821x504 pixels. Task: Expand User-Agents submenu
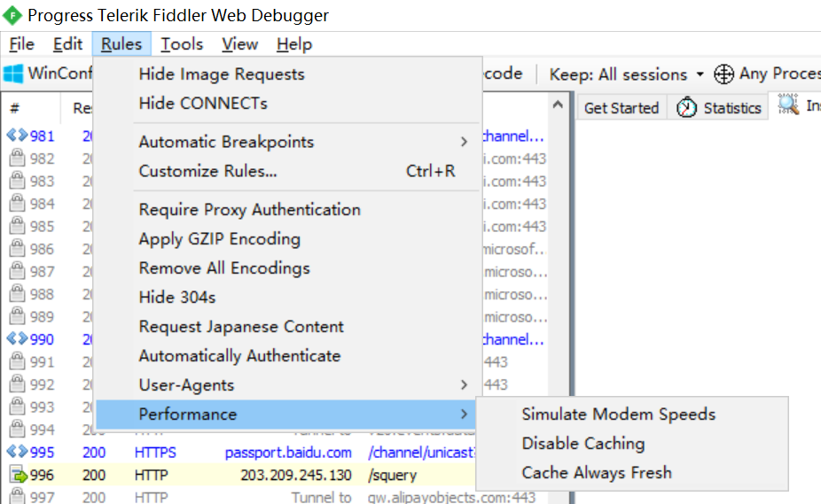point(287,385)
